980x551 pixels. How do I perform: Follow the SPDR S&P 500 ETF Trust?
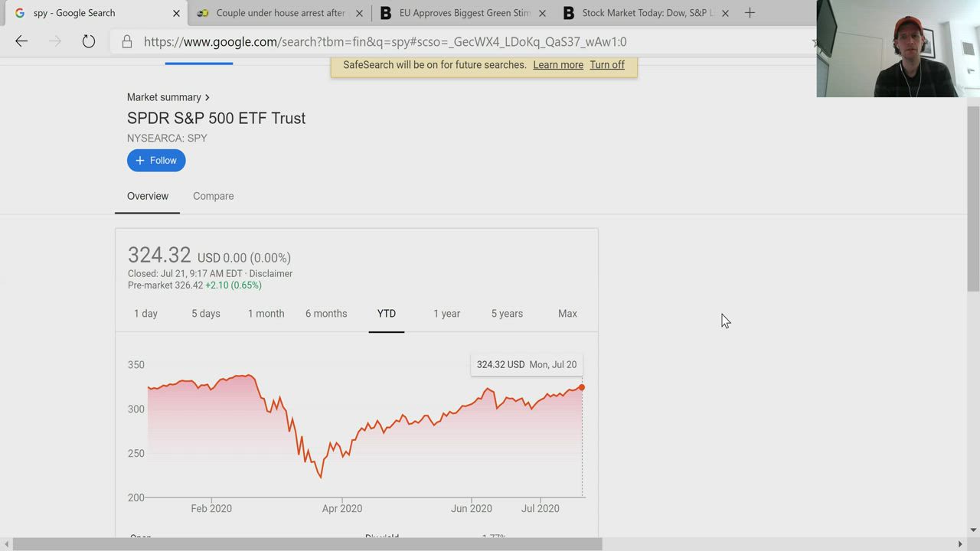156,160
